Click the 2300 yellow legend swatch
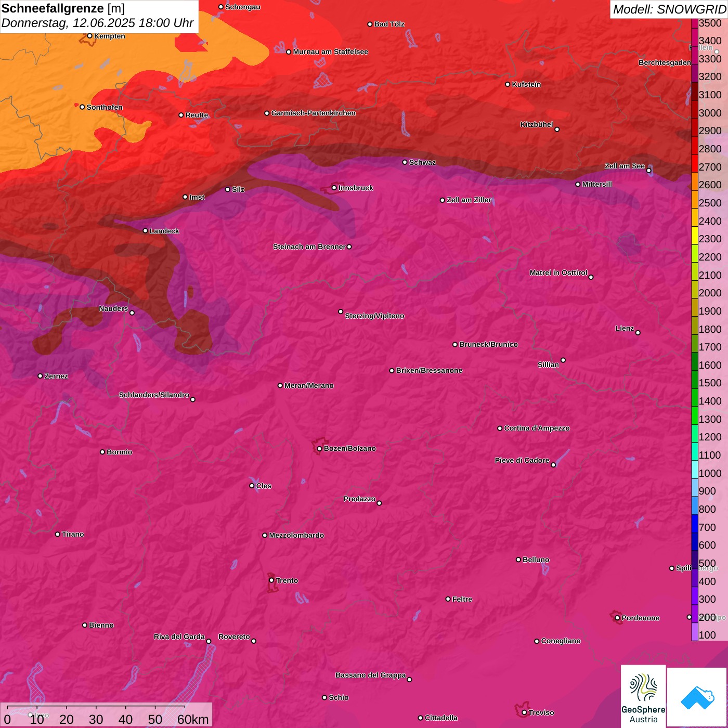 695,235
